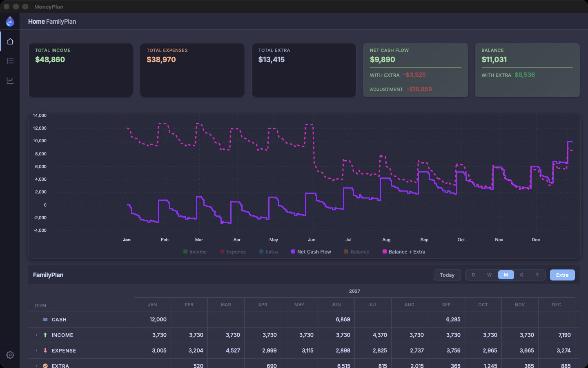Hide Balance + Extra chart series
Viewport: 588px width, 368px height.
coord(404,252)
